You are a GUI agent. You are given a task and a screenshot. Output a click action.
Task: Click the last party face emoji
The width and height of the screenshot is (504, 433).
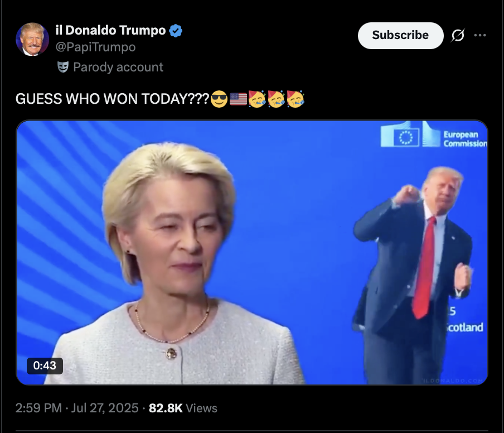(x=295, y=99)
